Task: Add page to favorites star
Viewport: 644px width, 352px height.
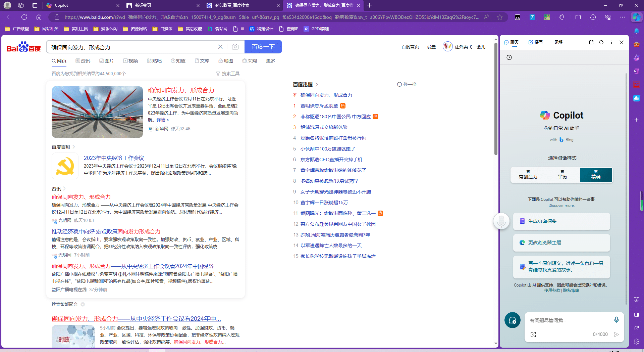Action: (x=500, y=17)
